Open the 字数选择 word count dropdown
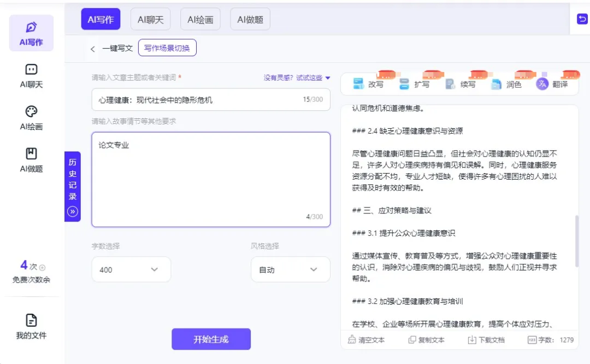Viewport: 590px width, 364px height. coord(131,269)
